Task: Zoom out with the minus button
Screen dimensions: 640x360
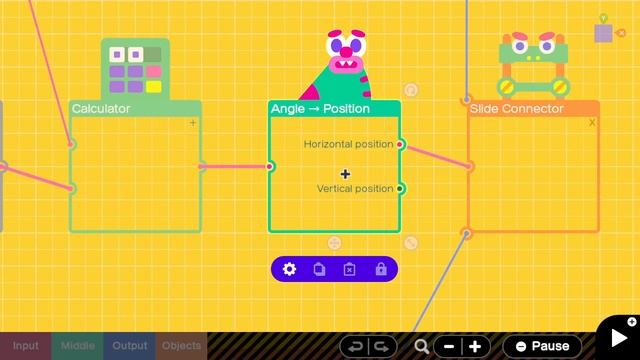Action: [x=449, y=347]
